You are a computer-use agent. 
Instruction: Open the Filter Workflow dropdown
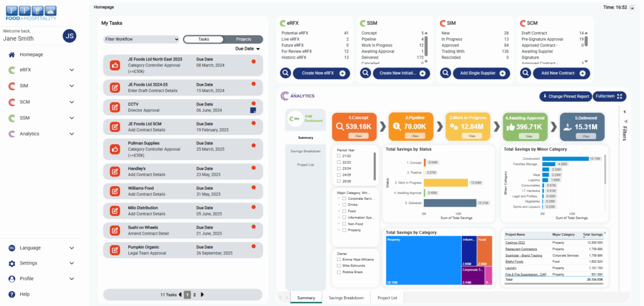(x=141, y=39)
